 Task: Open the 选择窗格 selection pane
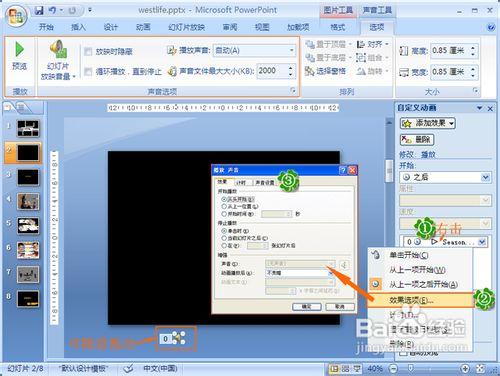pos(325,71)
